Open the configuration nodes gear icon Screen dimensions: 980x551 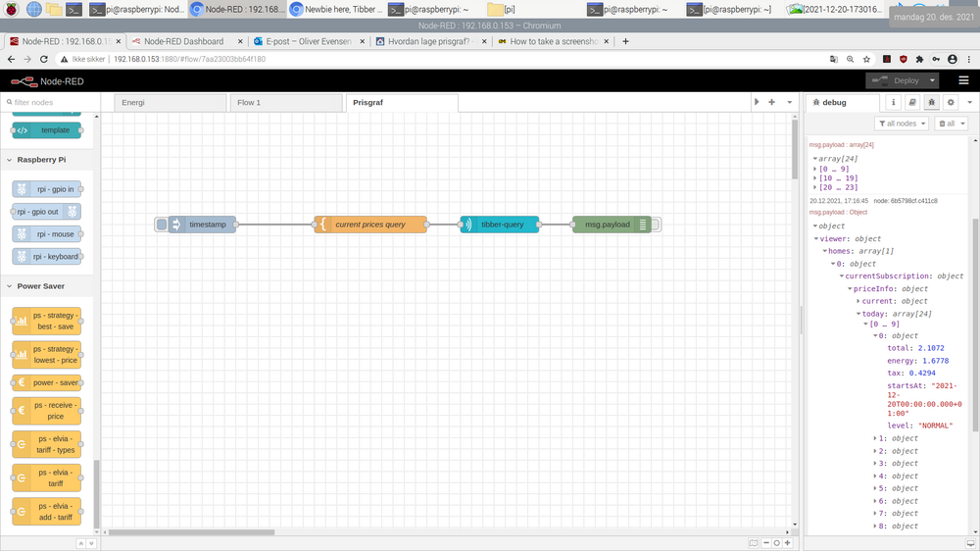coord(950,102)
